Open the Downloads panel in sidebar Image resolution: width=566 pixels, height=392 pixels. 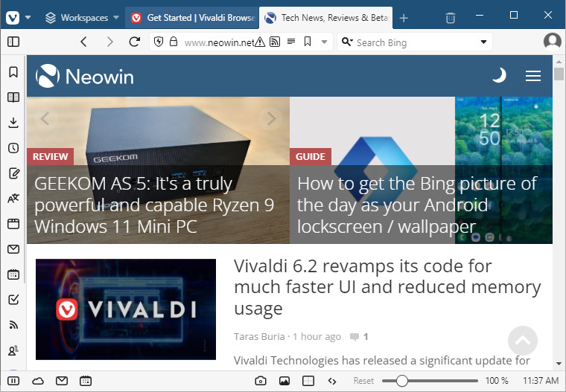tap(13, 123)
